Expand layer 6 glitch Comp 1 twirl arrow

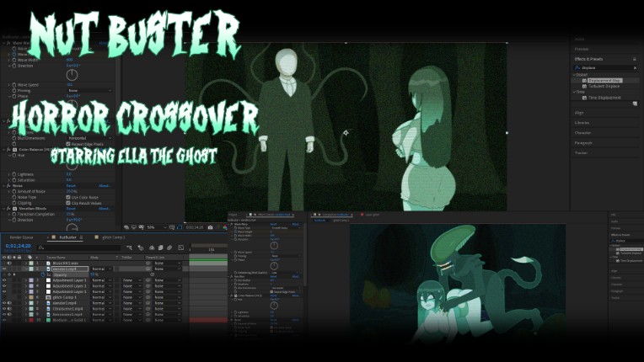[x=25, y=297]
